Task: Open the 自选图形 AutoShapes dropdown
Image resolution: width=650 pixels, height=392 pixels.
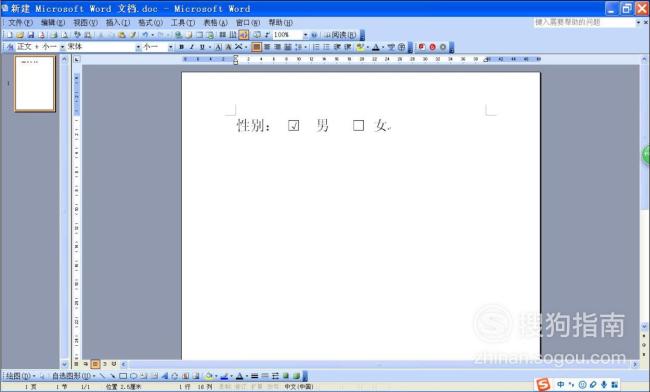Action: click(x=73, y=376)
